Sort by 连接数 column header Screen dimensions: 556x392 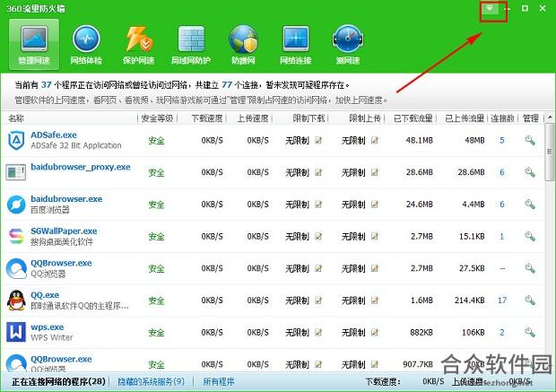(502, 118)
